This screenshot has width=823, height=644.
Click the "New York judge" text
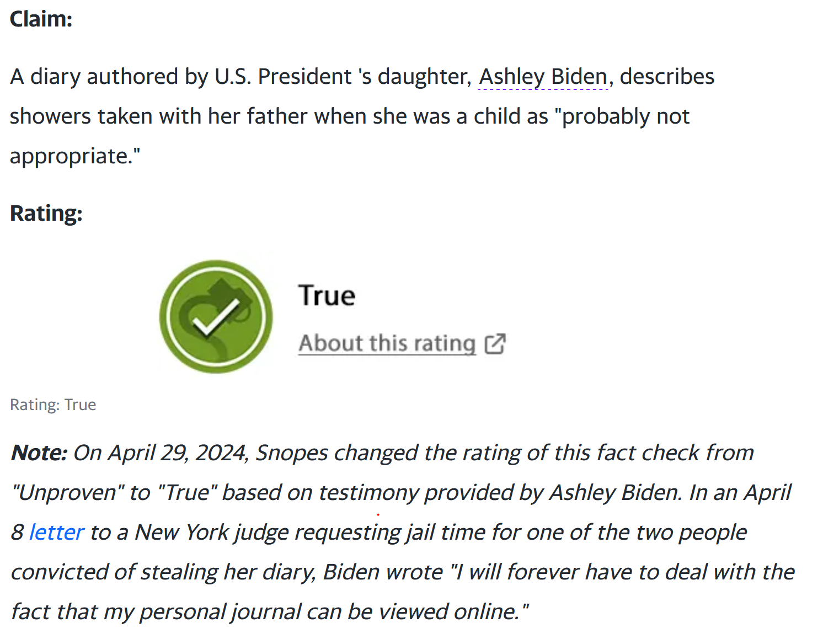point(212,533)
